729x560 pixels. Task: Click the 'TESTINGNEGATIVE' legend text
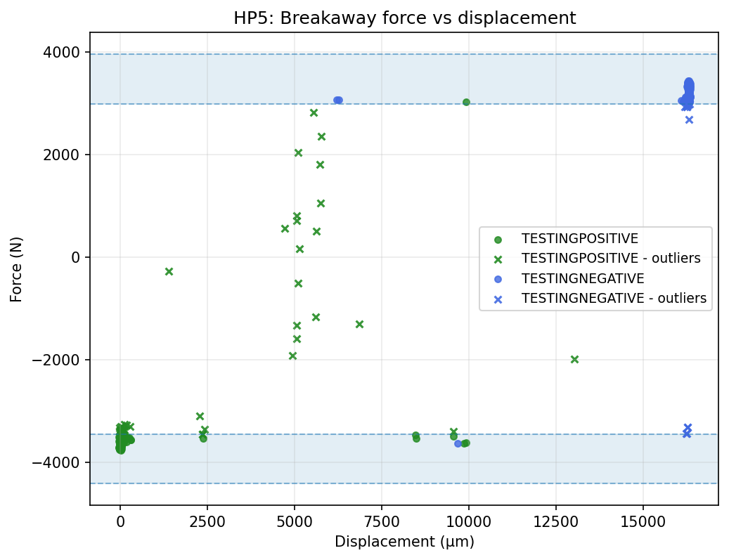pos(582,278)
